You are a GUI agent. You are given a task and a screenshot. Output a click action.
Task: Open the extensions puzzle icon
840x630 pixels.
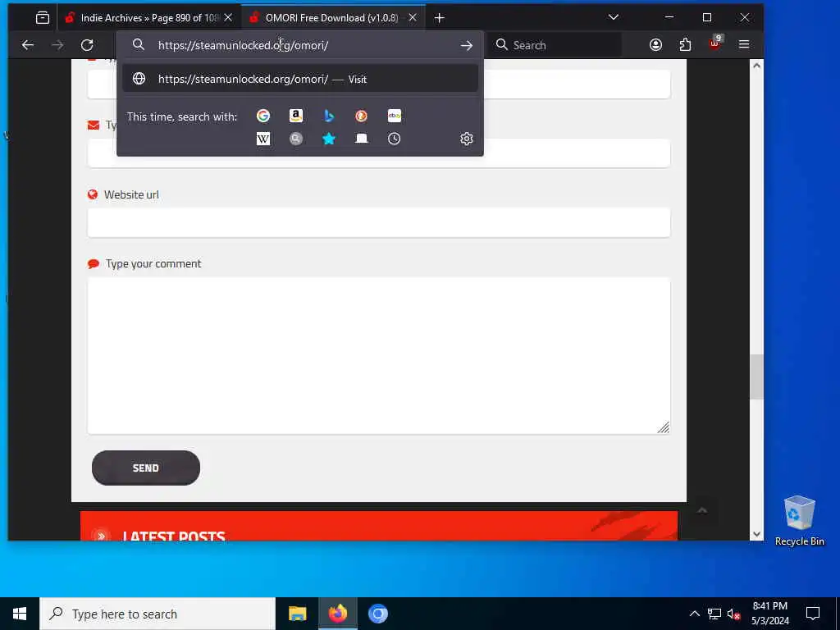685,45
